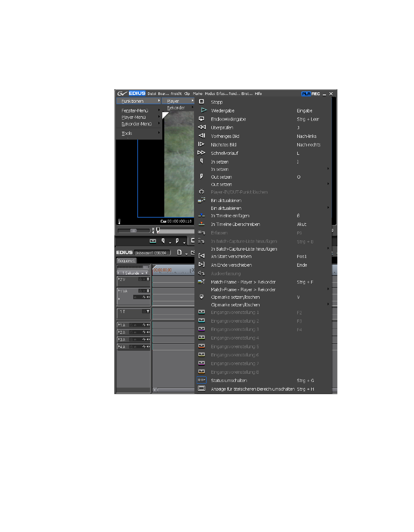Switch to PLR player mode
The width and height of the screenshot is (414, 532).
(x=306, y=94)
